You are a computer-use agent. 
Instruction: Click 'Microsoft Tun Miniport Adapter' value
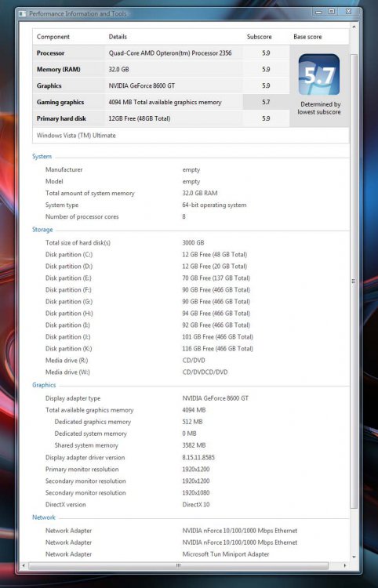tap(226, 554)
